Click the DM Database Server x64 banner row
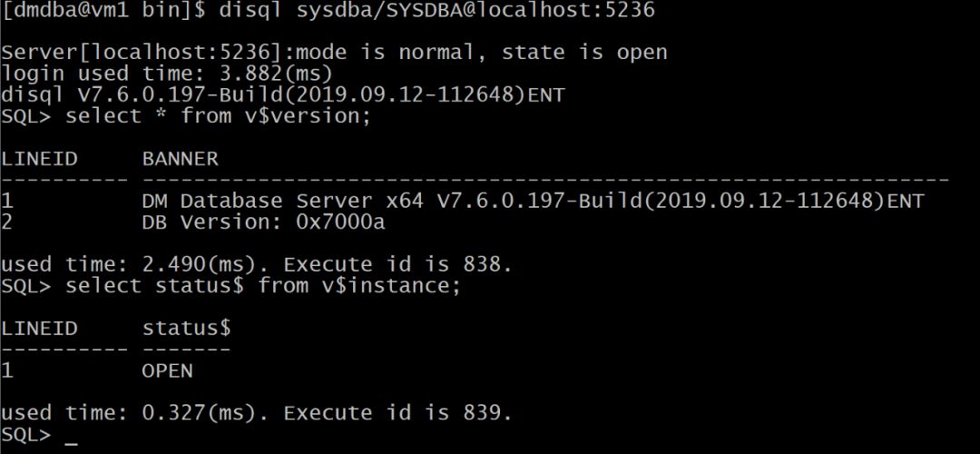 [x=533, y=201]
